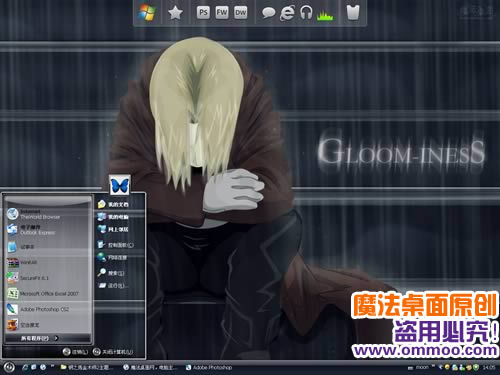Open the headphones music icon in dock
The height and width of the screenshot is (375, 500).
306,13
